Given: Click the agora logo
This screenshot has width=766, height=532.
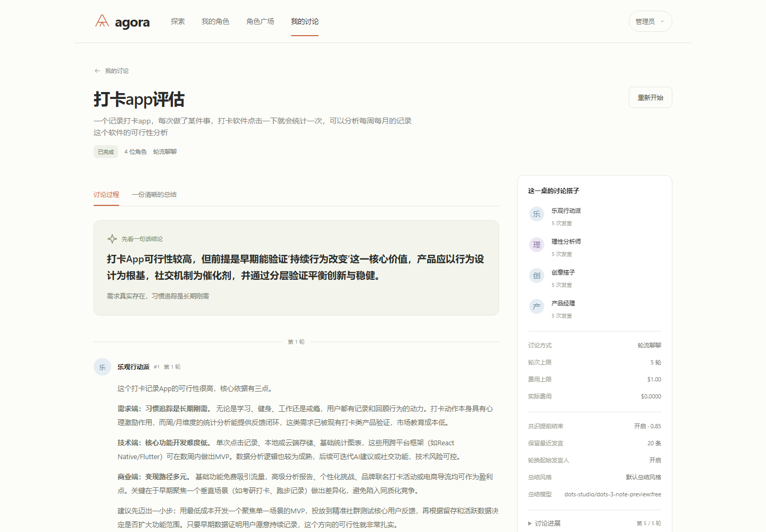Looking at the screenshot, I should click(122, 22).
